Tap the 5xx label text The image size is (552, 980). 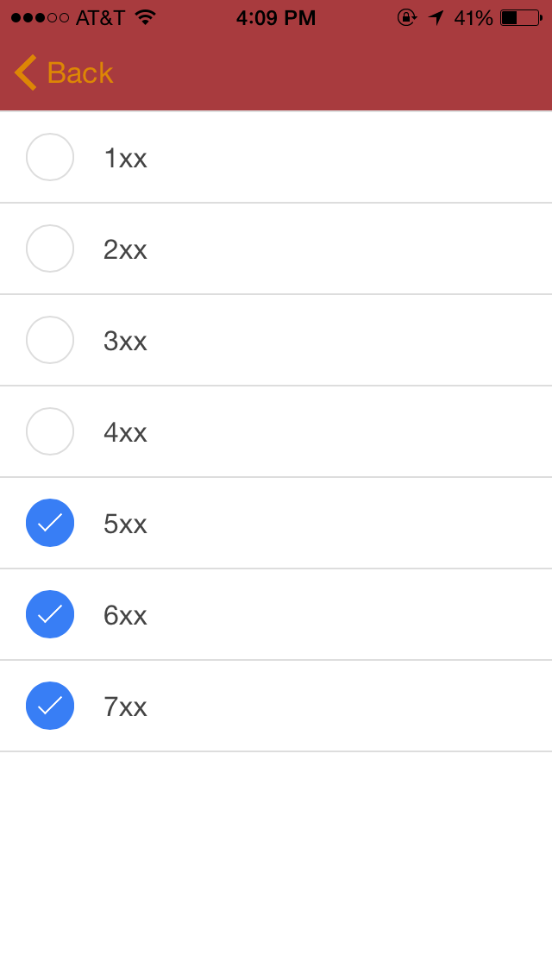click(x=126, y=524)
